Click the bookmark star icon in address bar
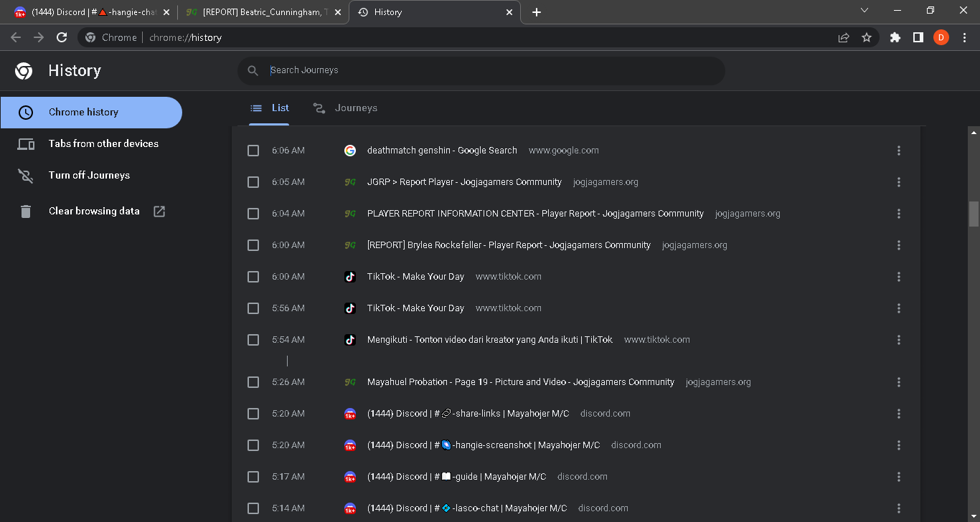Image resolution: width=980 pixels, height=522 pixels. 867,37
